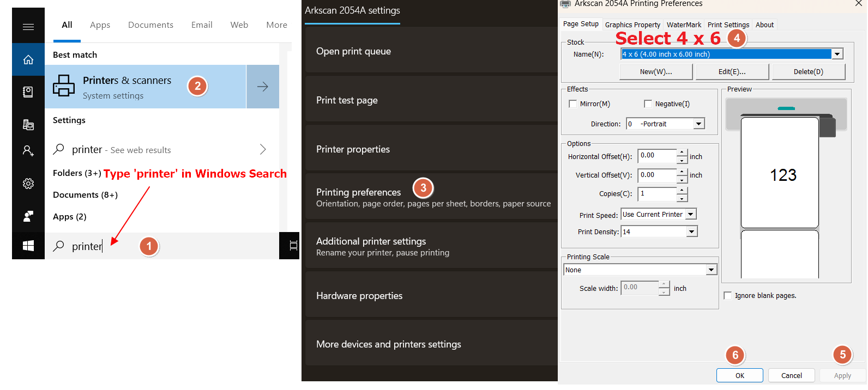Open the Print Settings tab
Image resolution: width=868 pixels, height=390 pixels.
(728, 25)
